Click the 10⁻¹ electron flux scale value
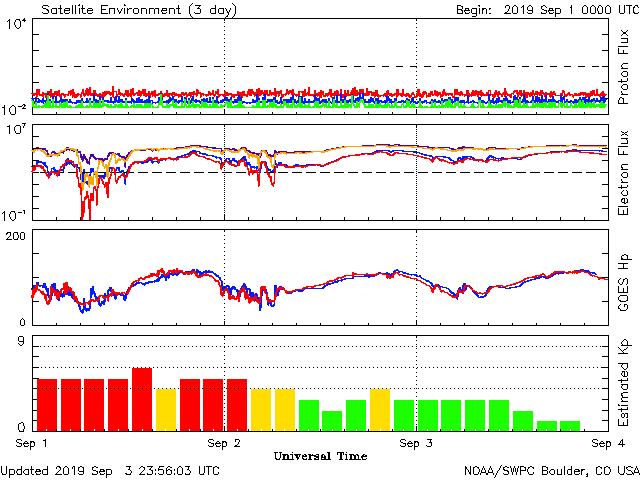This screenshot has width=640, height=480. point(14,215)
